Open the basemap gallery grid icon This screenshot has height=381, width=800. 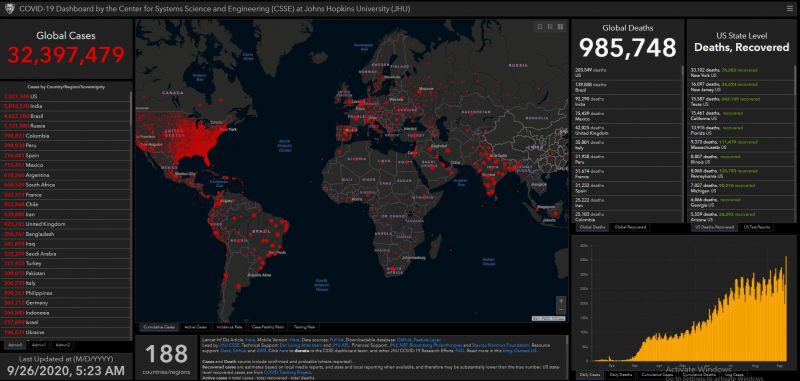coord(560,27)
